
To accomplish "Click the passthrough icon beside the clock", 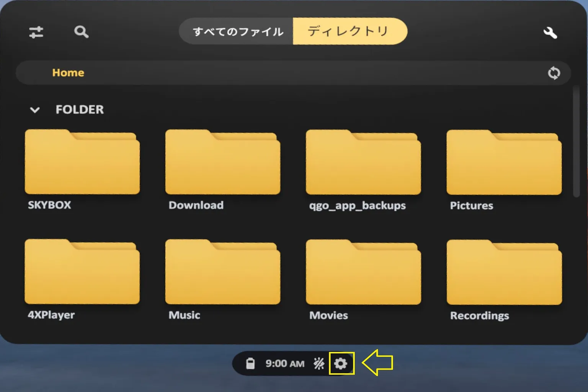I will (x=319, y=363).
